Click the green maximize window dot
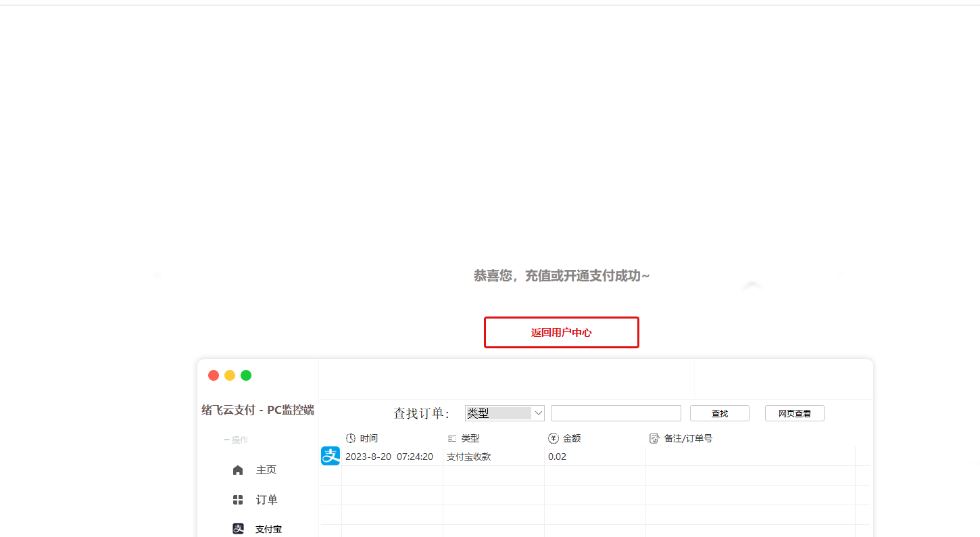980x537 pixels. point(246,375)
